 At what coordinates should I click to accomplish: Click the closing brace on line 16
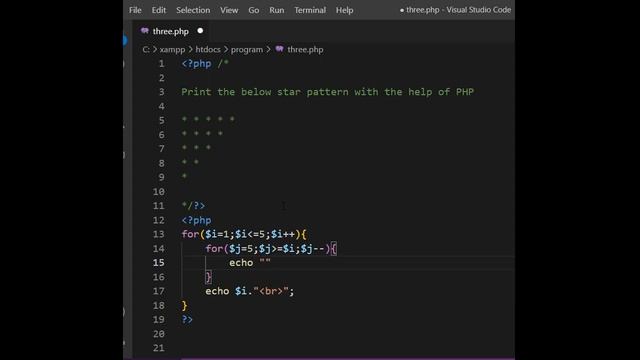click(x=209, y=277)
